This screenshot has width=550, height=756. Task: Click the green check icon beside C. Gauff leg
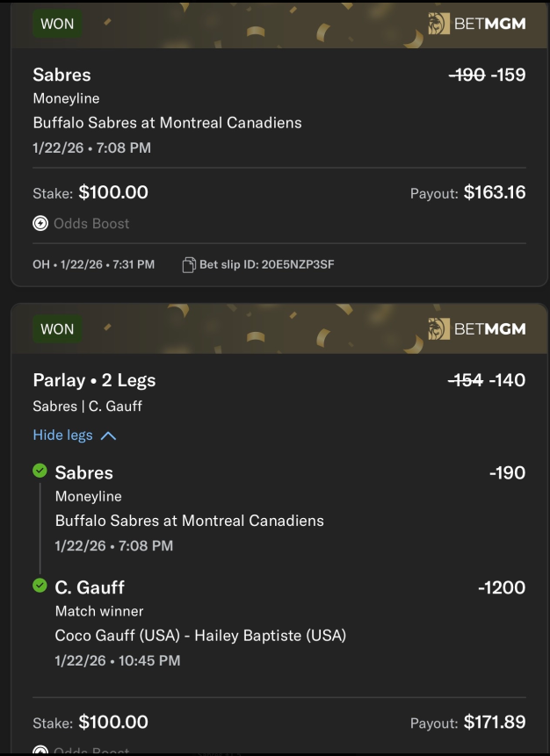click(40, 585)
